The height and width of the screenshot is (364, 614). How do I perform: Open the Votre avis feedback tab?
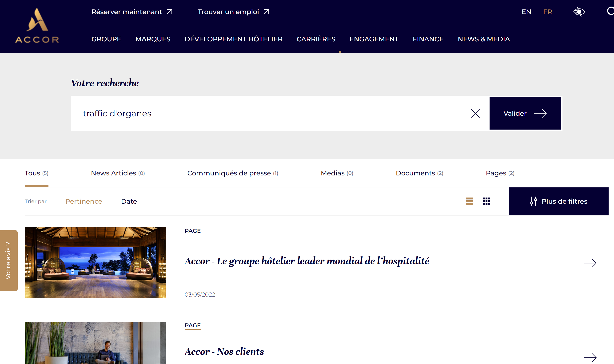pyautogui.click(x=9, y=261)
